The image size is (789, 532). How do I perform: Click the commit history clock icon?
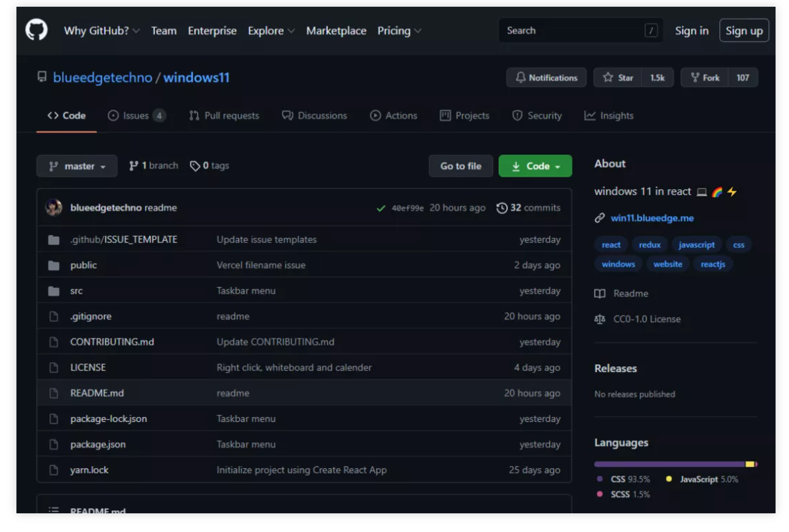pyautogui.click(x=502, y=208)
